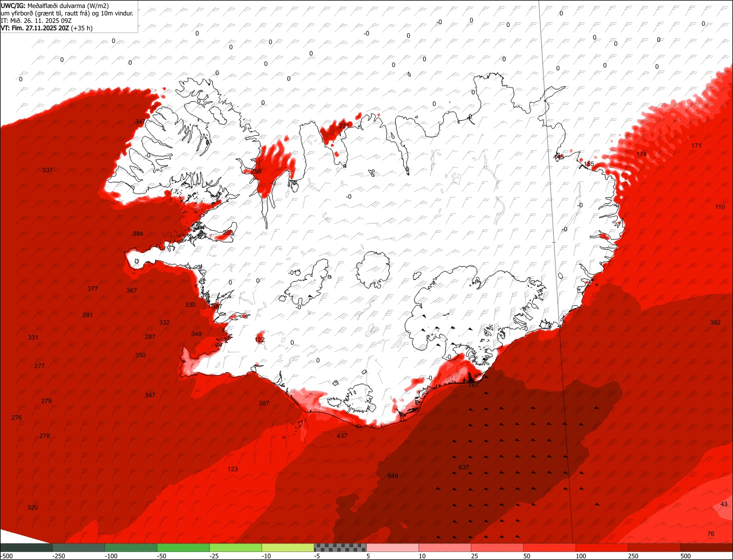Image resolution: width=733 pixels, height=560 pixels.
Task: Pick the legend swatch between -100 and -50
Action: [131, 547]
